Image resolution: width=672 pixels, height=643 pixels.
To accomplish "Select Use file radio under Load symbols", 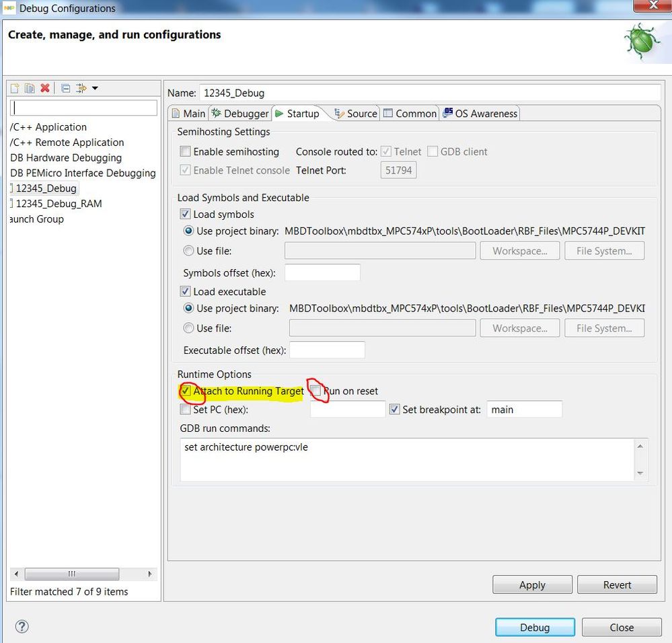I will 188,251.
